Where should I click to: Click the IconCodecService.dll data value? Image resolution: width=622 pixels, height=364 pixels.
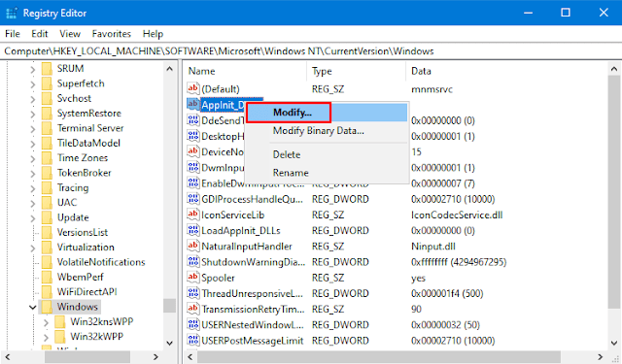(x=457, y=215)
